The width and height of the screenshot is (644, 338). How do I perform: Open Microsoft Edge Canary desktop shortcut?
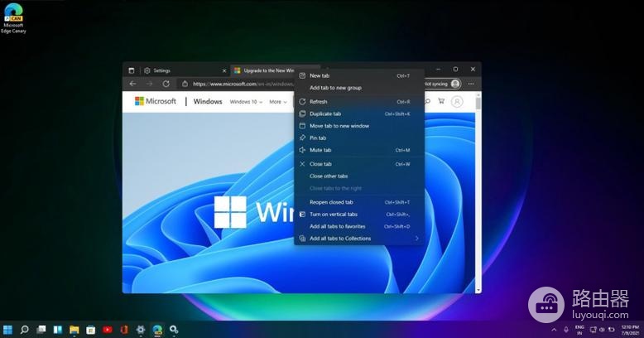coord(13,18)
